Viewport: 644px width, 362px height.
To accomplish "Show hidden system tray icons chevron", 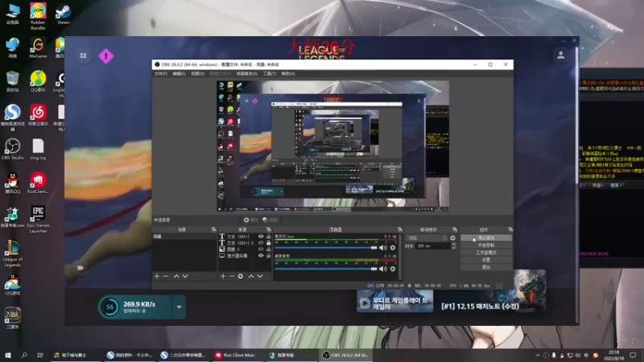I will point(538,355).
